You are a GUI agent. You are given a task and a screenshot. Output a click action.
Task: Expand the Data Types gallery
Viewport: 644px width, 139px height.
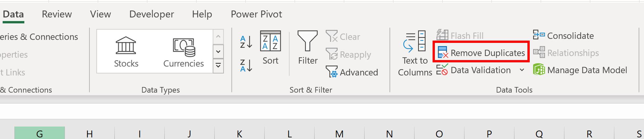click(x=218, y=66)
